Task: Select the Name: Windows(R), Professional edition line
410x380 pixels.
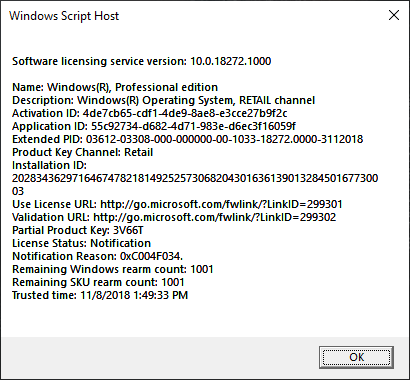Action: click(x=115, y=87)
